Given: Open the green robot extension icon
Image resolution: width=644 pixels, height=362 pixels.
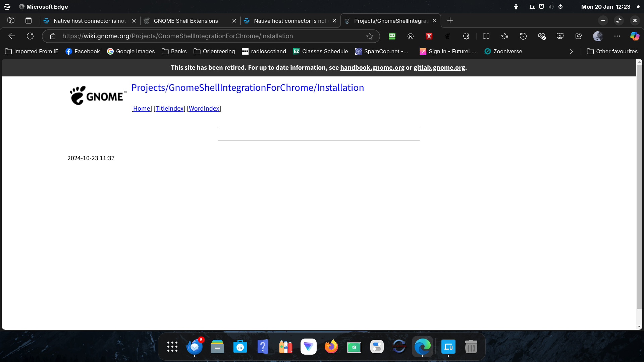Looking at the screenshot, I should click(392, 36).
